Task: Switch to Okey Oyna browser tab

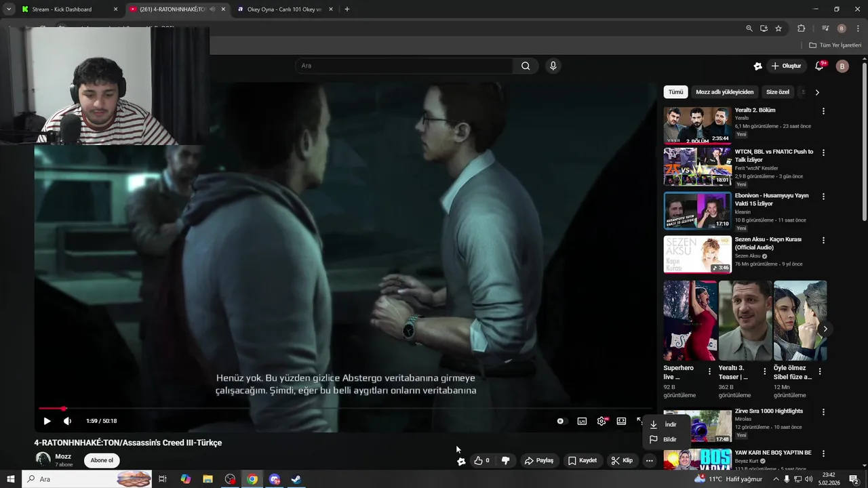Action: pos(285,9)
